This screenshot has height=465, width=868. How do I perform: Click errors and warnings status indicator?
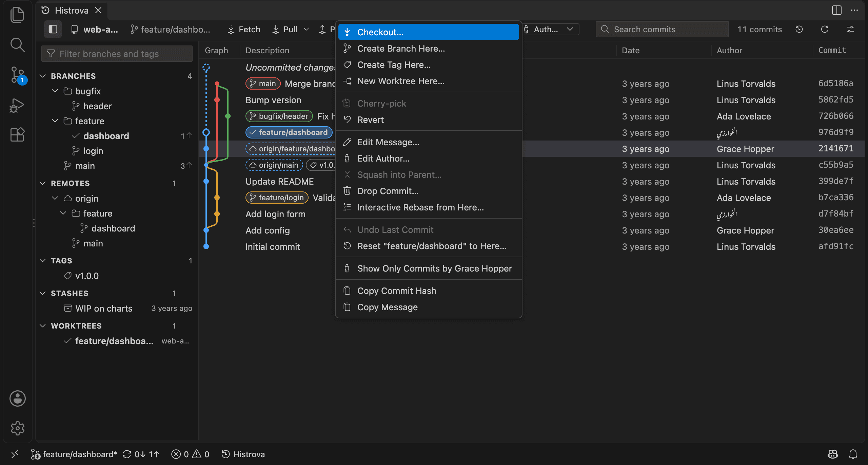[x=190, y=454]
